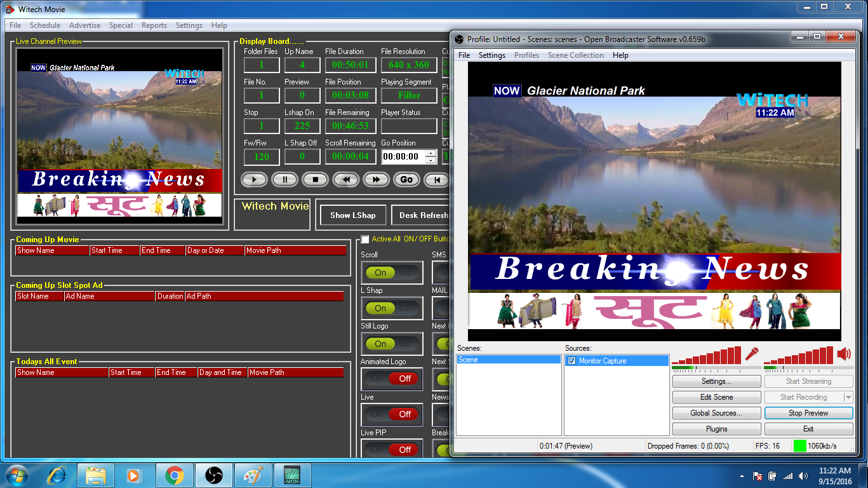The height and width of the screenshot is (488, 868).
Task: Open the File menu in Witech Movie
Action: click(x=15, y=25)
